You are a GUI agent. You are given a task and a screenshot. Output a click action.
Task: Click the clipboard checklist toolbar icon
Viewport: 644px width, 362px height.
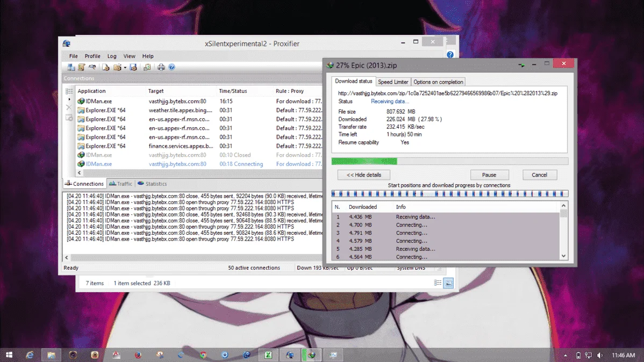tap(147, 67)
